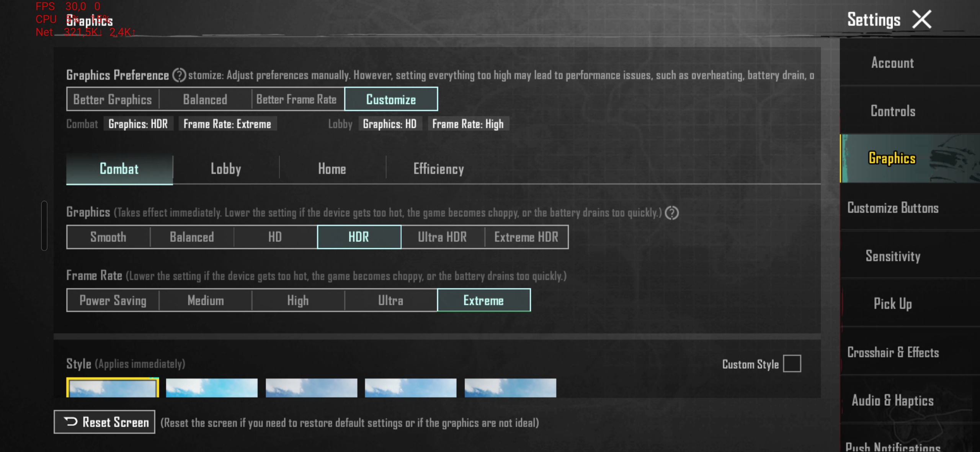
Task: Click 'Frame Rate: Extreme' summary tag
Action: point(227,124)
